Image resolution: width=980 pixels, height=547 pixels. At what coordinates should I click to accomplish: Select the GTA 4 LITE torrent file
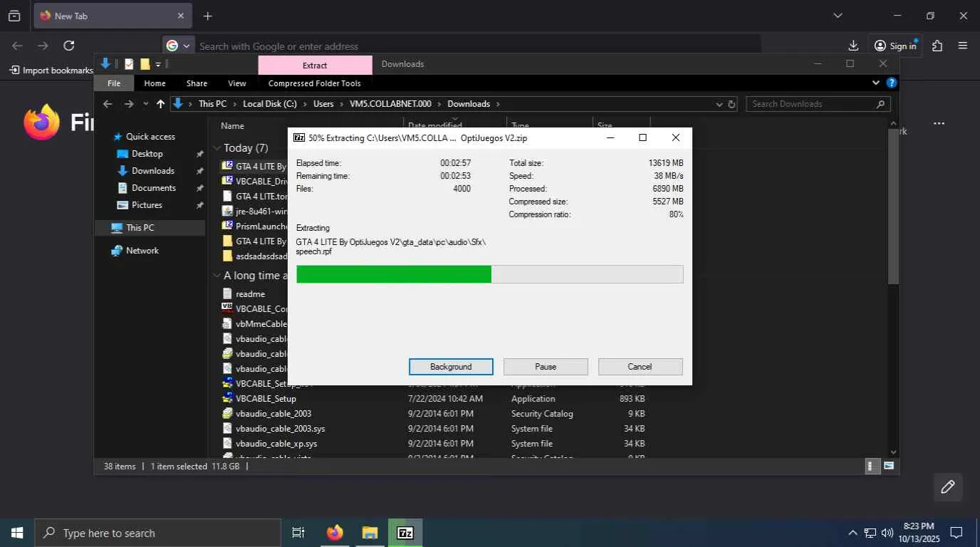[x=255, y=197]
